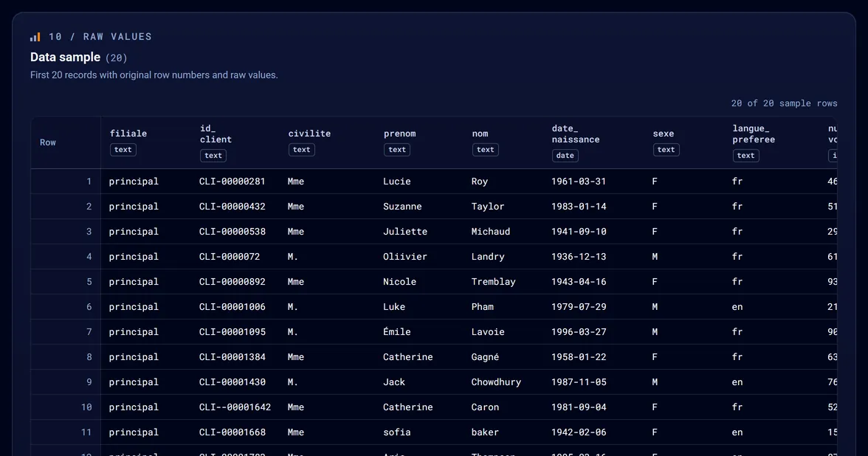
Task: Click date cell 1958-01-22
Action: pos(579,357)
